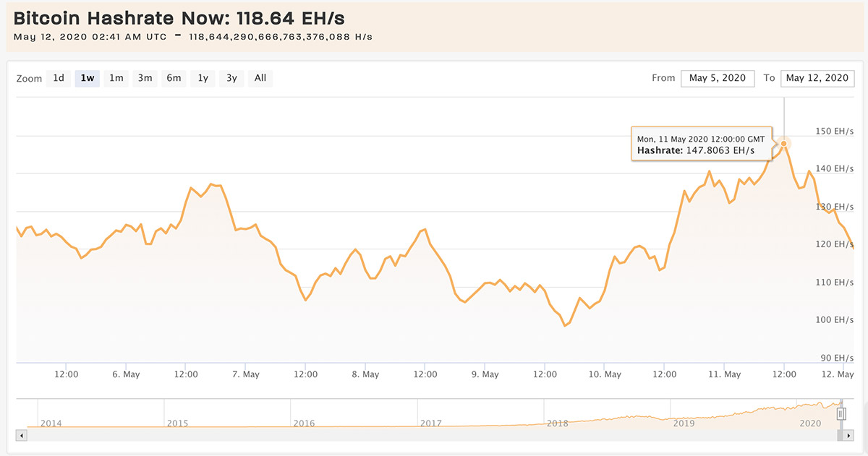
Task: Select the 1w zoom range
Action: [x=88, y=78]
